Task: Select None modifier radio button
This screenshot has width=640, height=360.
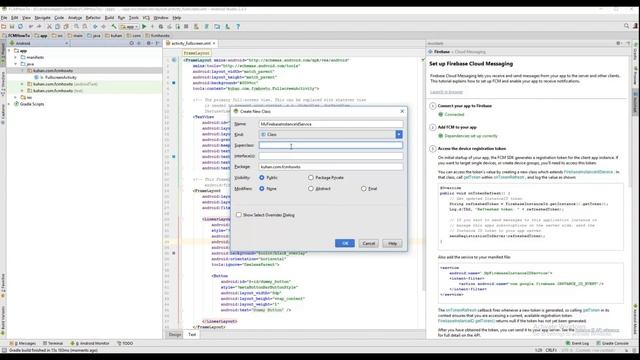Action: [262, 189]
